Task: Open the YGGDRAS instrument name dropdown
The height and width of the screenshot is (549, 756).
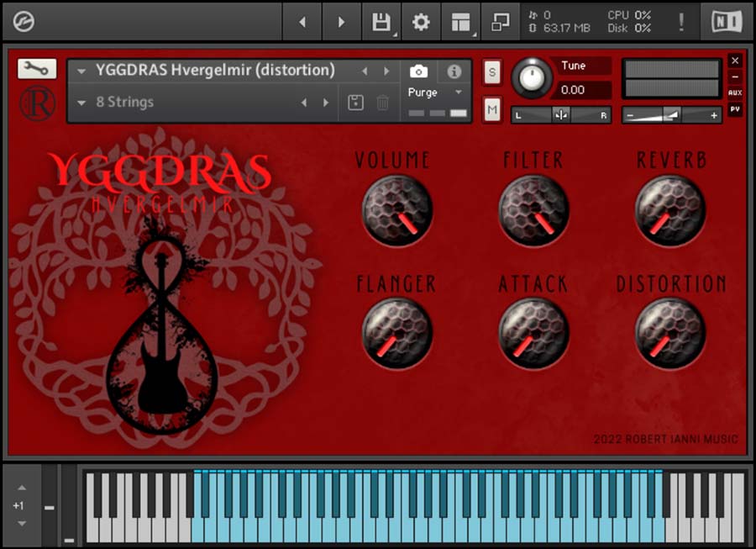Action: [81, 71]
